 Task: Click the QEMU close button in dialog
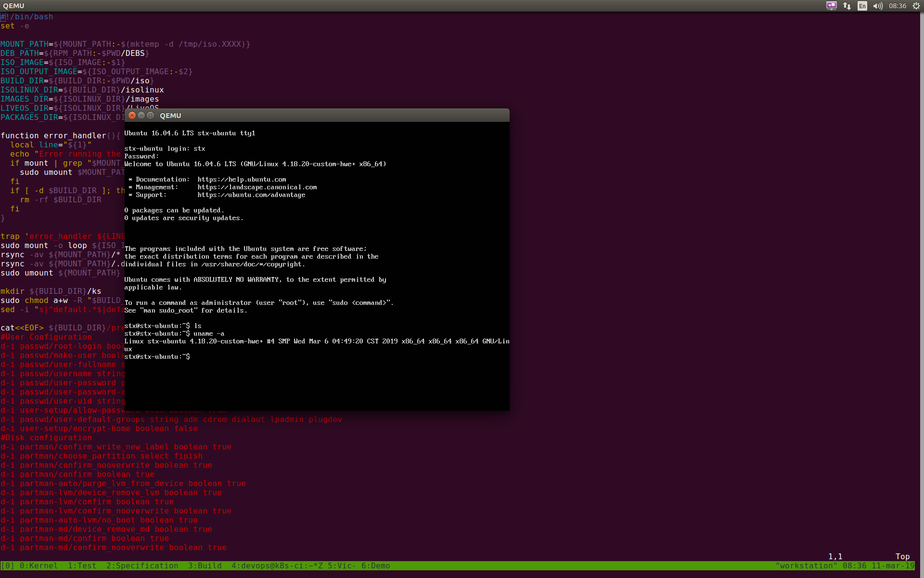[x=132, y=115]
